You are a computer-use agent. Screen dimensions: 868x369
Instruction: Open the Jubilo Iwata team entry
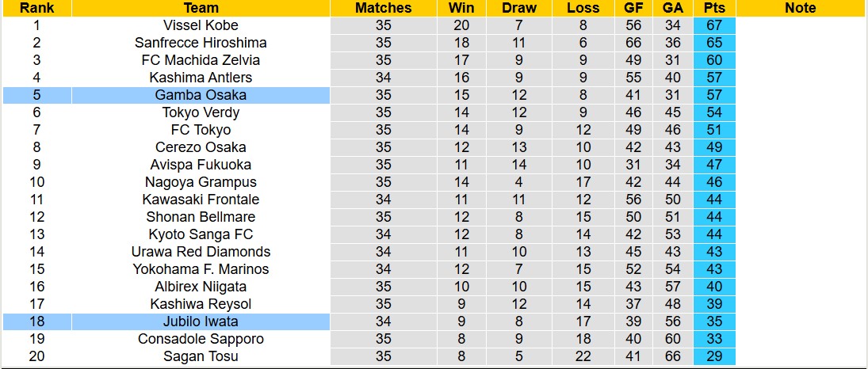(x=201, y=321)
